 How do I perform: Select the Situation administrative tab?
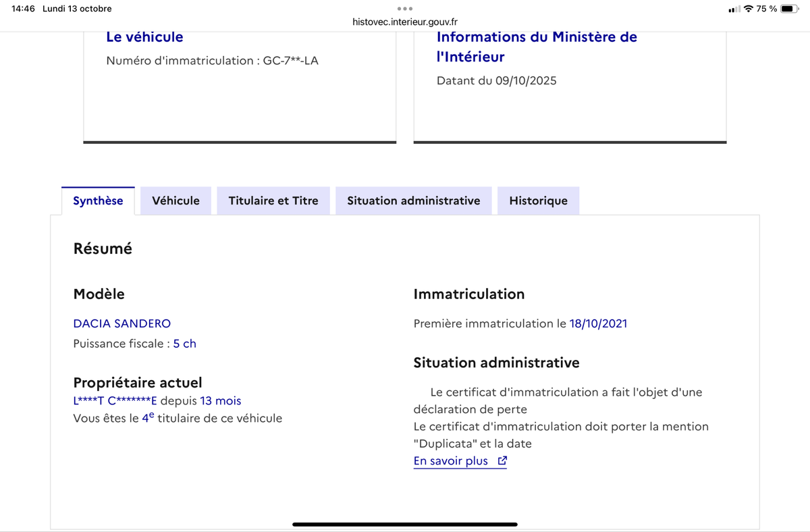point(413,201)
